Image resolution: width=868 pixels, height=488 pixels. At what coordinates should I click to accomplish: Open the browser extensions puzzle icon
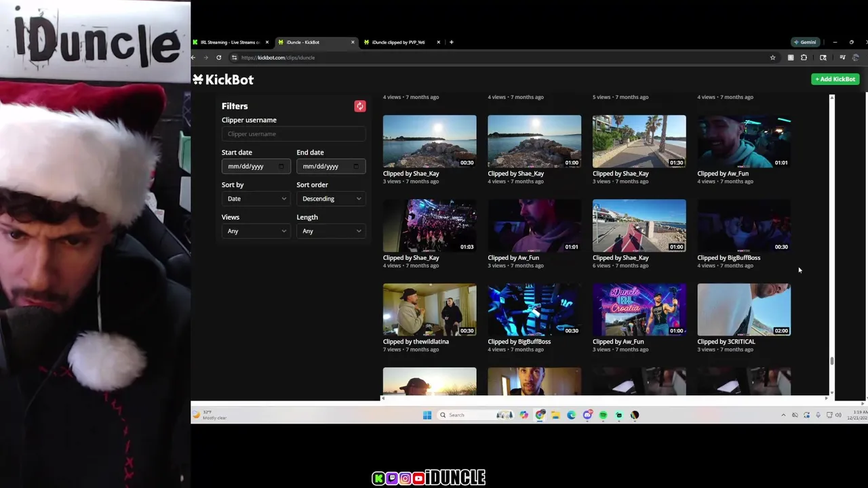click(x=804, y=58)
